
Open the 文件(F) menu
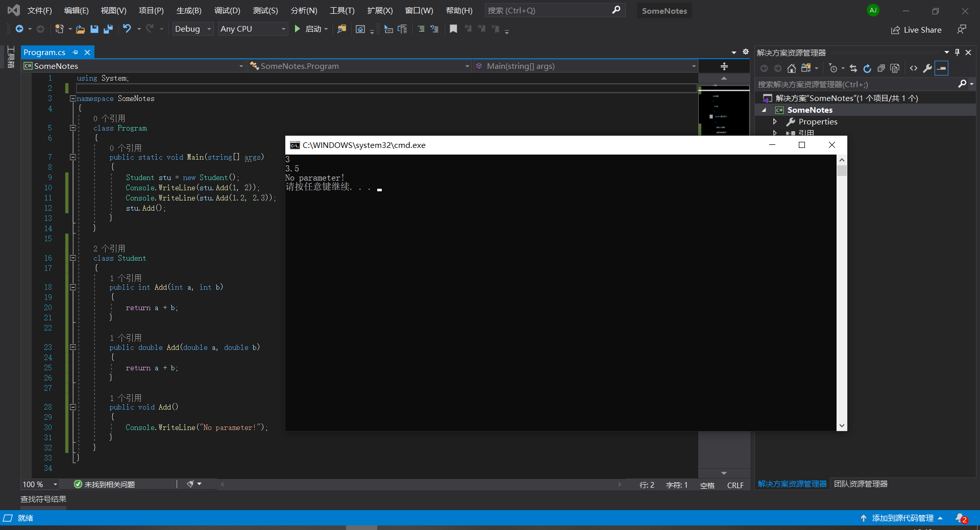(39, 11)
